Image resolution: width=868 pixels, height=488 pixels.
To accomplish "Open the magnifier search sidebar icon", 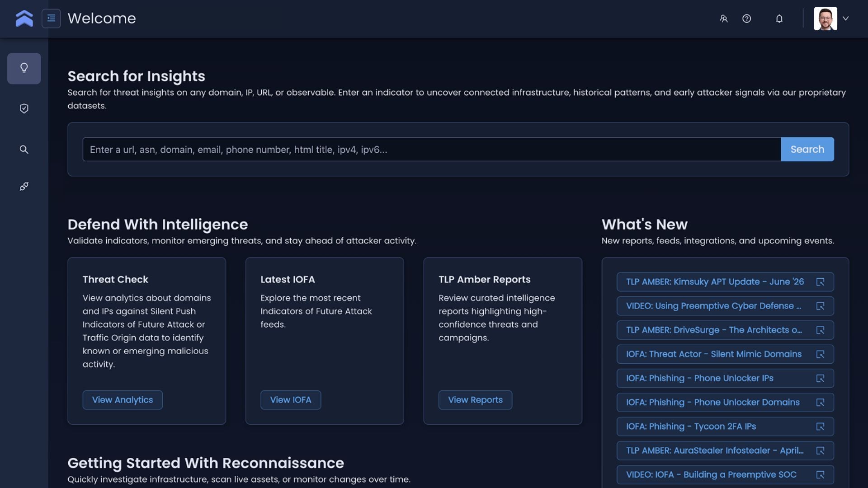I will click(24, 150).
